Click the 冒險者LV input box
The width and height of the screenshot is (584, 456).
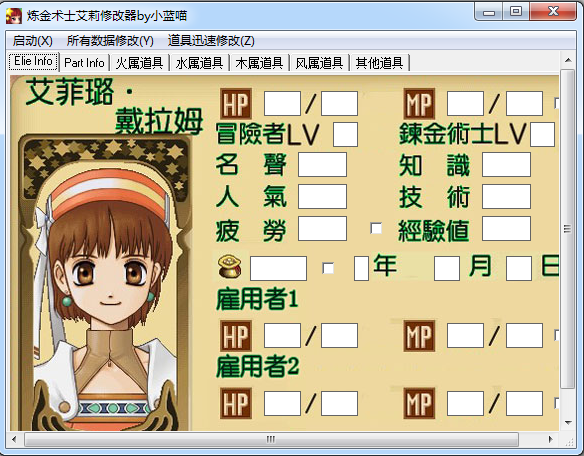tap(345, 134)
